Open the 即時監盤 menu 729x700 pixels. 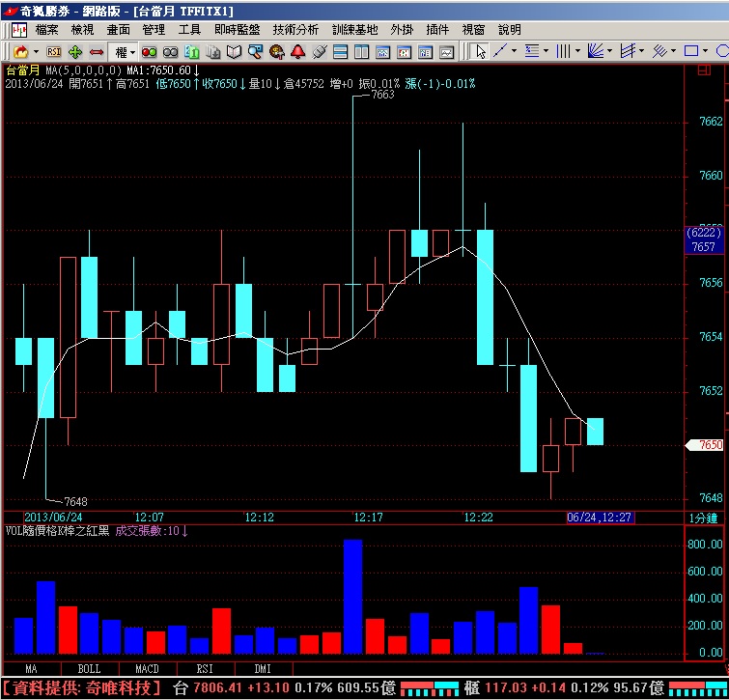(x=238, y=30)
